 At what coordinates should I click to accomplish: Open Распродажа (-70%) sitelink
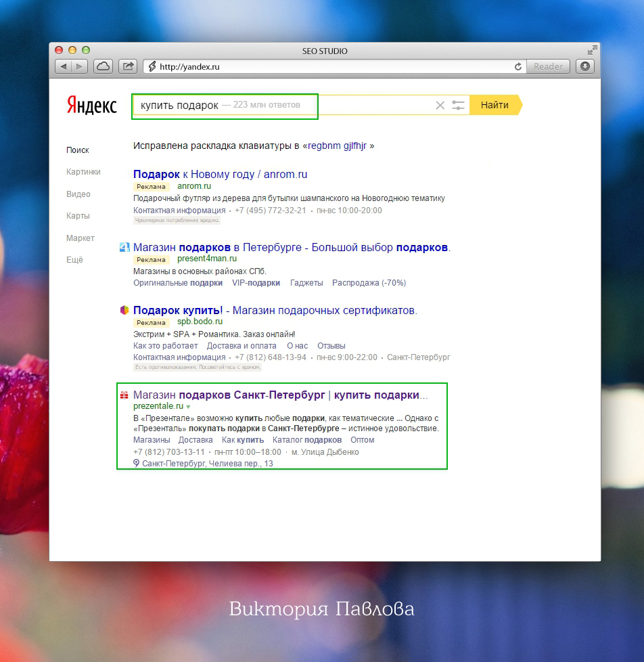click(369, 283)
